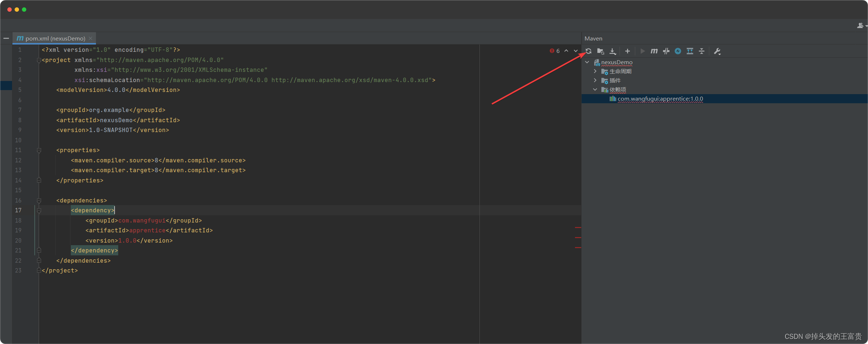Click the hide tool window dash icon

coord(6,38)
